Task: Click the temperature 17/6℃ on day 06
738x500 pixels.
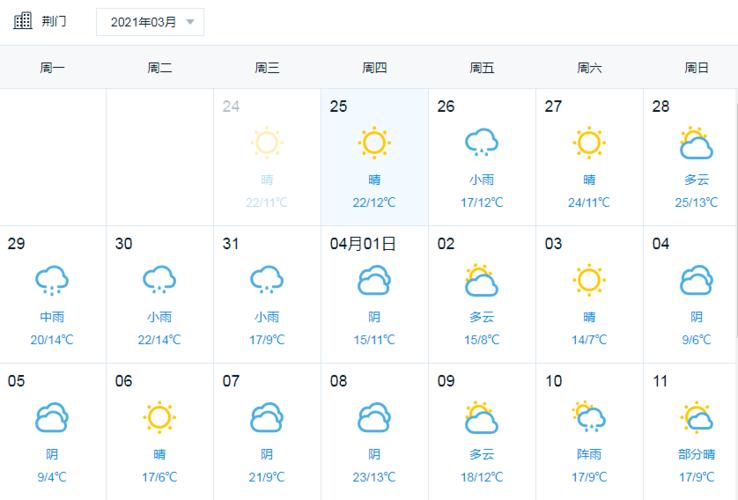Action: coord(160,477)
